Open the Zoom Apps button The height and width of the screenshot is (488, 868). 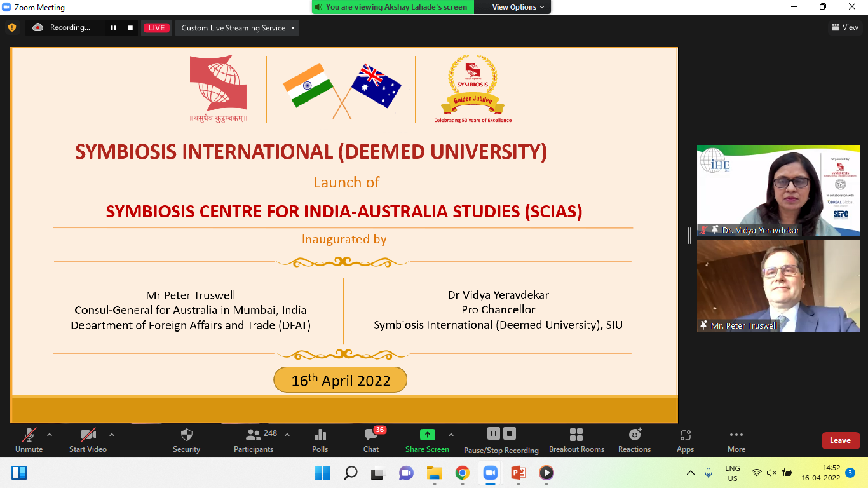(685, 440)
